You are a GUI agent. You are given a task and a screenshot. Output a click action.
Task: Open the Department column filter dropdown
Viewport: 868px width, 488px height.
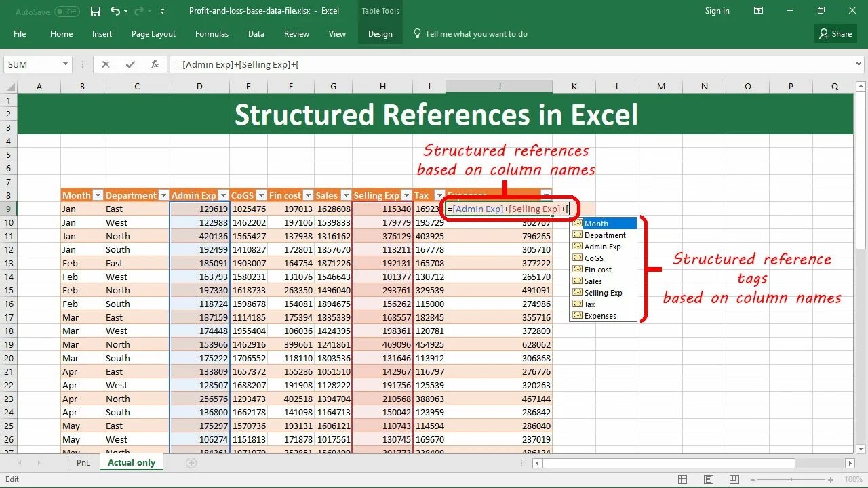click(x=163, y=195)
